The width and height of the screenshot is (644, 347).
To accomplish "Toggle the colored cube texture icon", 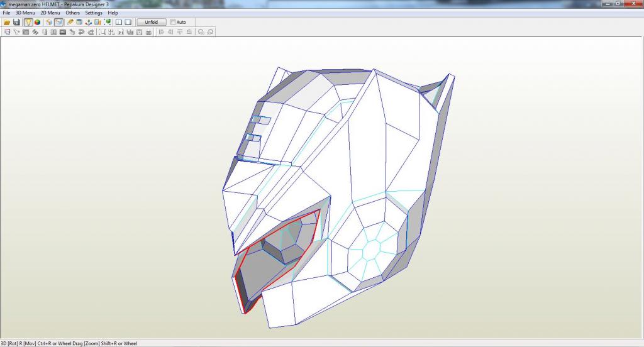I will tap(37, 22).
